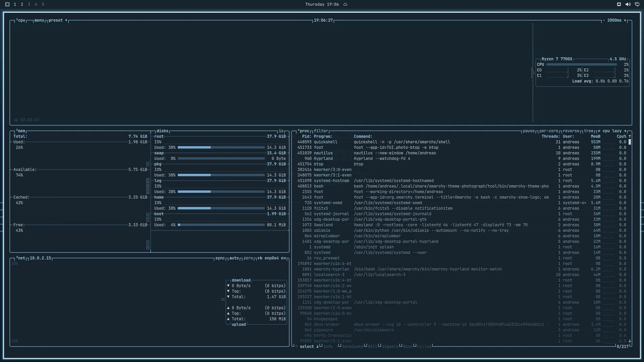Toggle the per-core CPU option
Screen dimensions: 644x362
click(x=549, y=131)
